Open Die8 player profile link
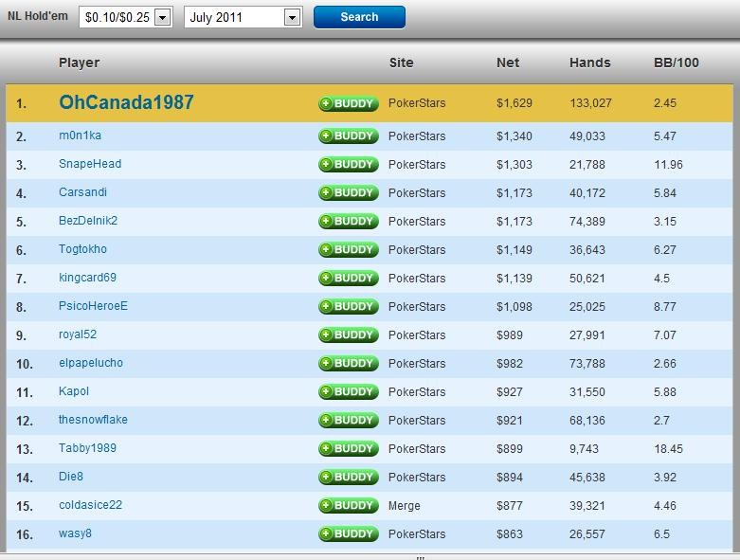Screen dimensions: 740x560 (71, 477)
